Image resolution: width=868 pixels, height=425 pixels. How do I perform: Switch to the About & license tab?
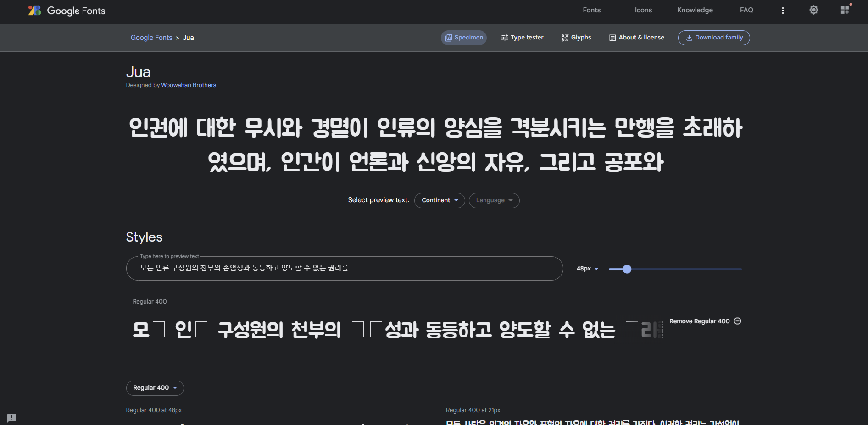pos(637,38)
